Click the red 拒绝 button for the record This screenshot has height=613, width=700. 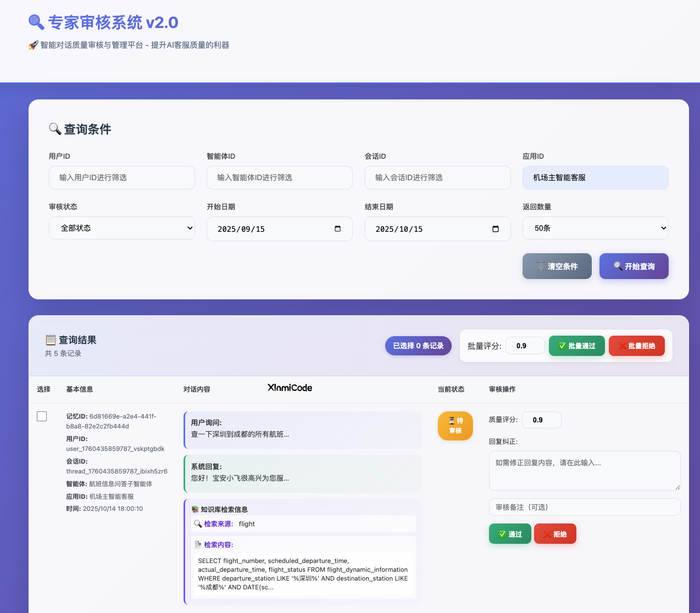555,533
